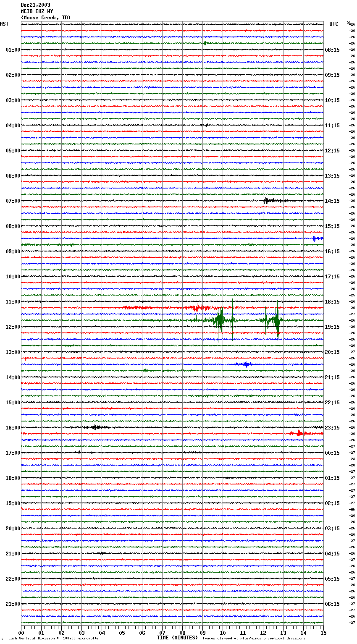The image size is (357, 644).
Task: Click the 21:00 MST time label
Action: (x=13, y=554)
